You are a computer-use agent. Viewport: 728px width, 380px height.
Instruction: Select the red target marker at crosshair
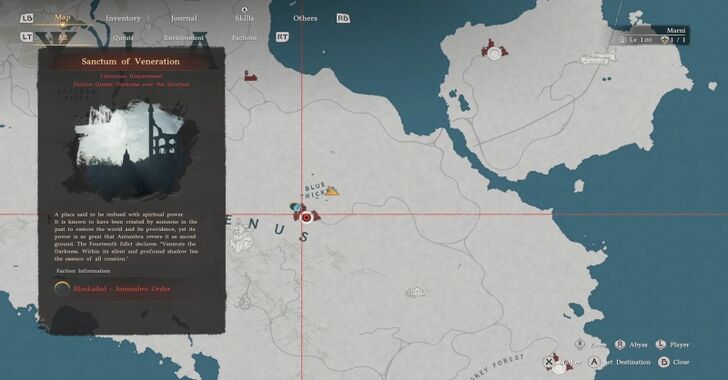(x=306, y=217)
